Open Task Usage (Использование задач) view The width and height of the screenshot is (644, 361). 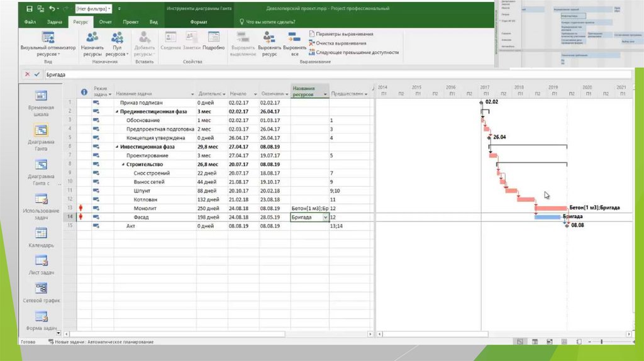[41, 206]
